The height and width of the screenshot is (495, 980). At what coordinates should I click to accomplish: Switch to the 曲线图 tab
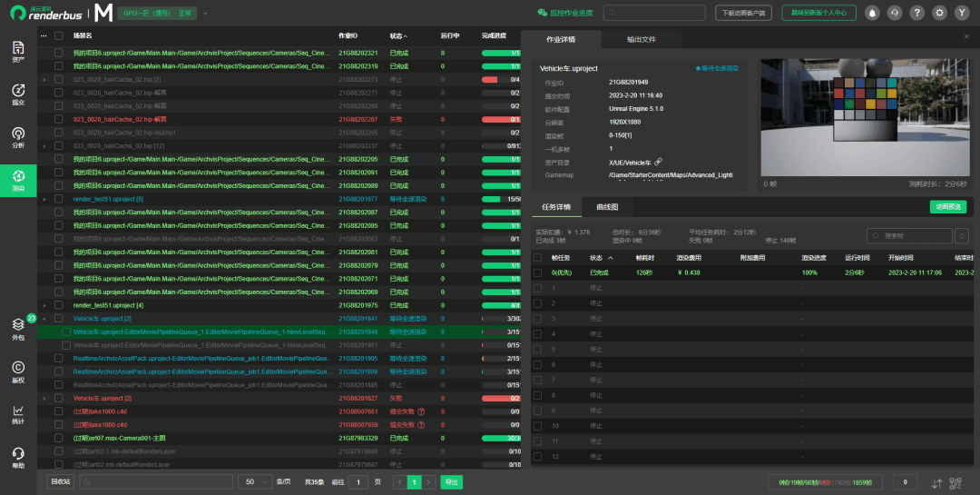click(607, 207)
